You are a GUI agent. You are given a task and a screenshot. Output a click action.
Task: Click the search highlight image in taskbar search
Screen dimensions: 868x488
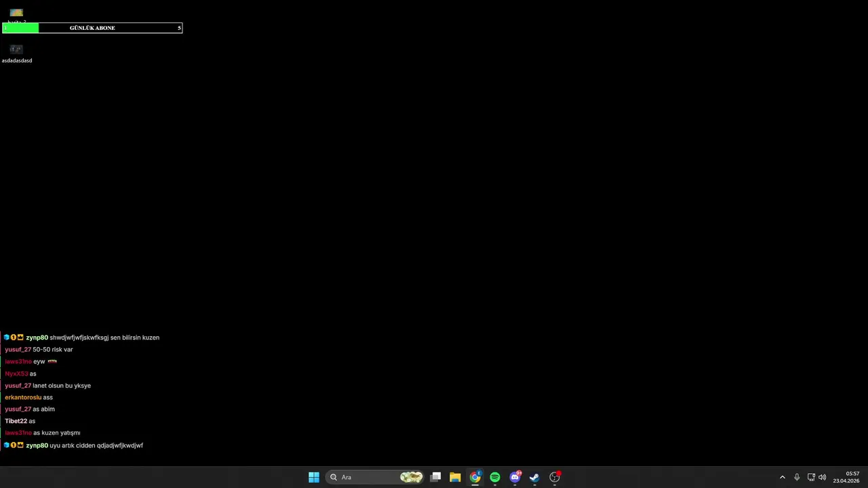(x=411, y=477)
